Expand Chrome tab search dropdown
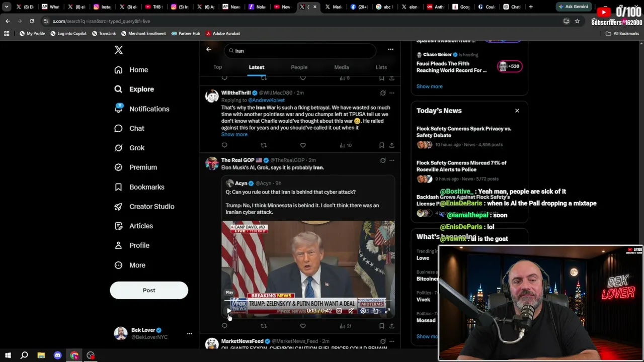The width and height of the screenshot is (644, 362). (7, 7)
